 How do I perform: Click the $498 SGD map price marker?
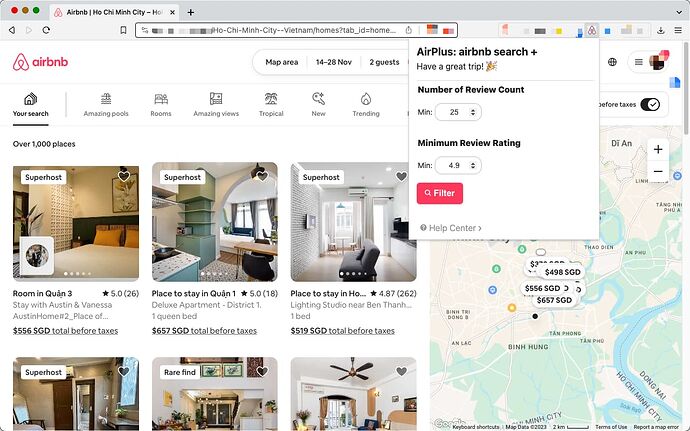click(x=562, y=272)
